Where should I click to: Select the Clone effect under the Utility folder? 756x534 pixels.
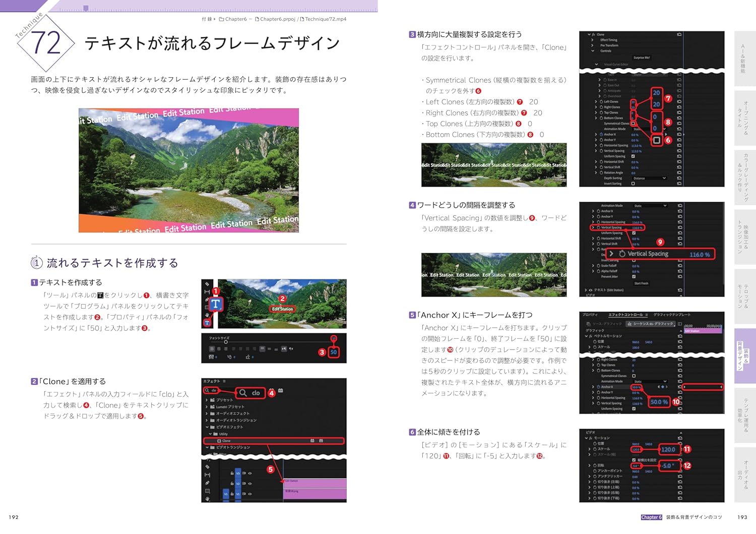(x=226, y=440)
